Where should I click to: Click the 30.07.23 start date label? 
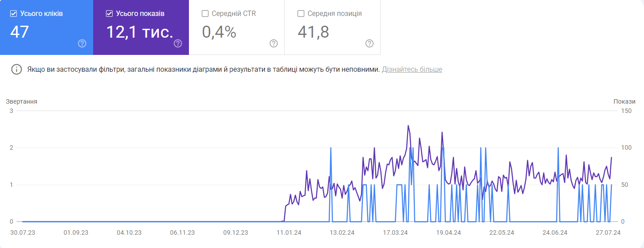(23, 232)
